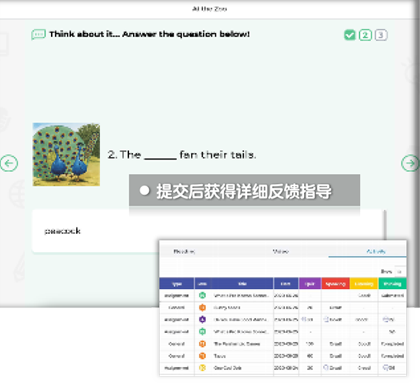Open completed question 1 green checkmark
Viewport: 420px width, 383px height.
point(350,35)
